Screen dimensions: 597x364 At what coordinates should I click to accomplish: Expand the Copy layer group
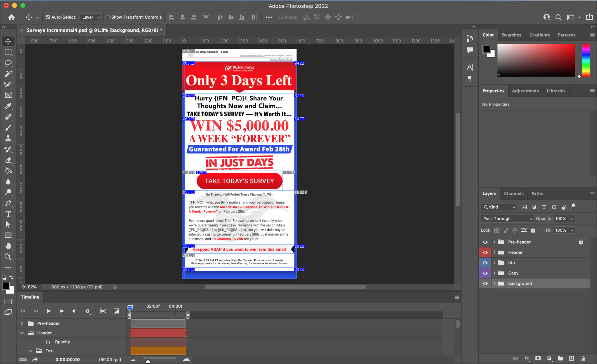click(x=494, y=273)
